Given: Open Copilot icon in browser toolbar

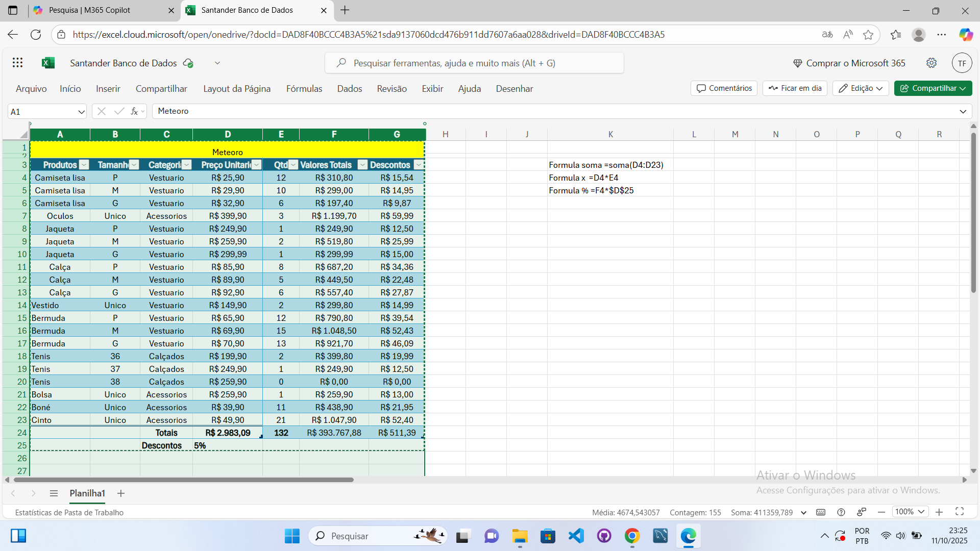Looking at the screenshot, I should 965,35.
